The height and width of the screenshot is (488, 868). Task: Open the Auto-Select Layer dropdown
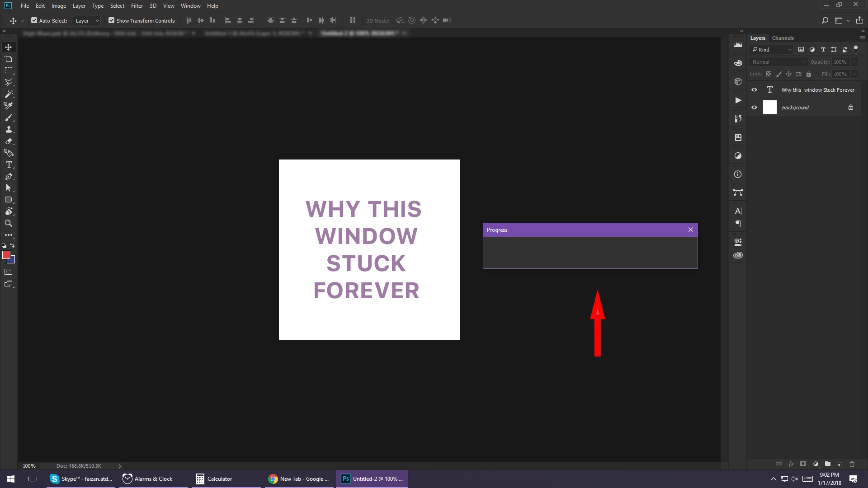pyautogui.click(x=87, y=21)
